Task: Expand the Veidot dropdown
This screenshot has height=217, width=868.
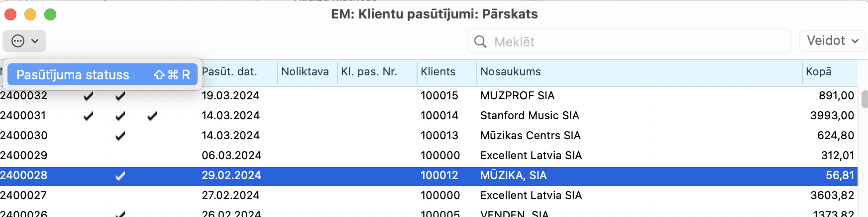Action: tap(832, 41)
